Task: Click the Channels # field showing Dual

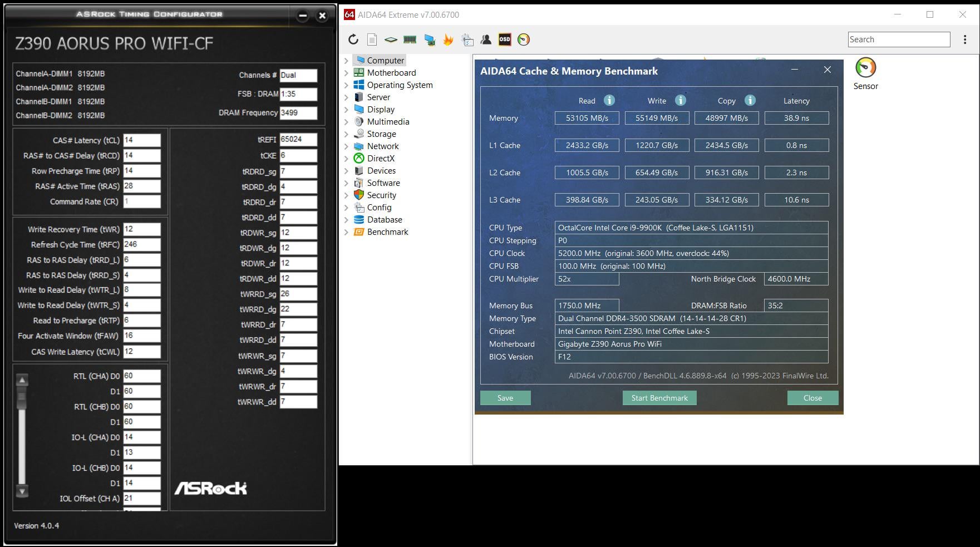Action: [x=298, y=75]
